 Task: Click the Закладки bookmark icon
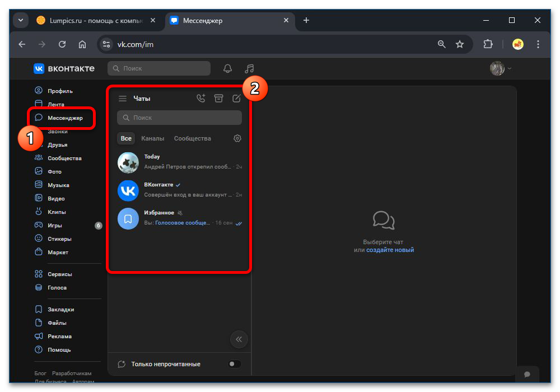pyautogui.click(x=39, y=309)
